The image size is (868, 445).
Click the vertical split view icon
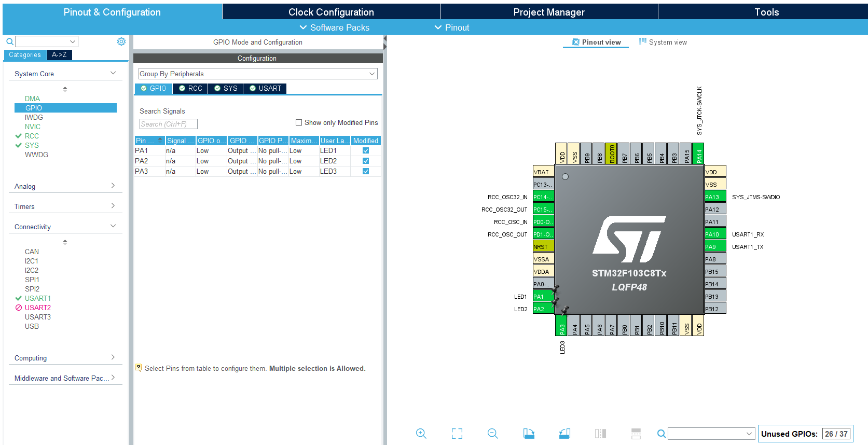tap(600, 434)
